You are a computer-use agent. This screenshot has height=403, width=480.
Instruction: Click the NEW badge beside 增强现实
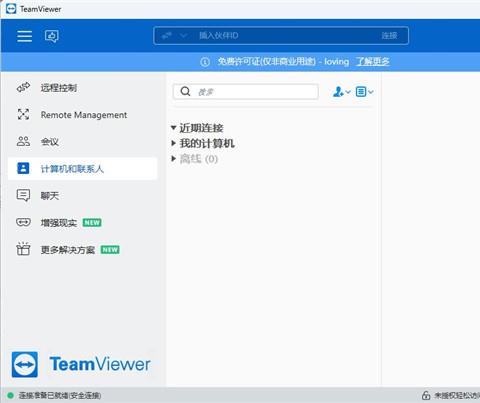point(92,222)
